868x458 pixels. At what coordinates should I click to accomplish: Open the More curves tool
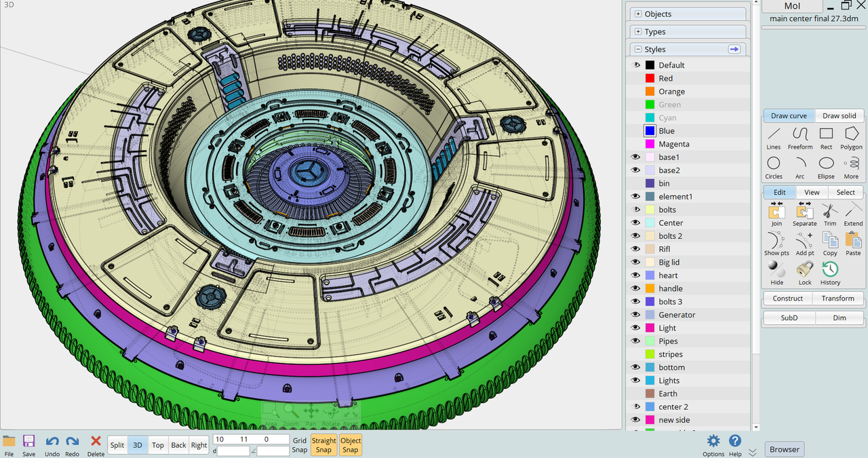pyautogui.click(x=852, y=168)
